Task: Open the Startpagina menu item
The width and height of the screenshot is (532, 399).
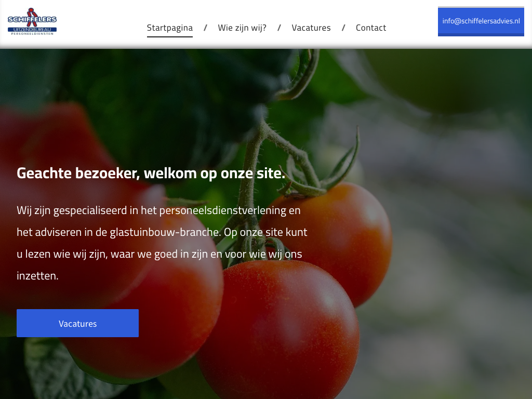Action: point(170,28)
